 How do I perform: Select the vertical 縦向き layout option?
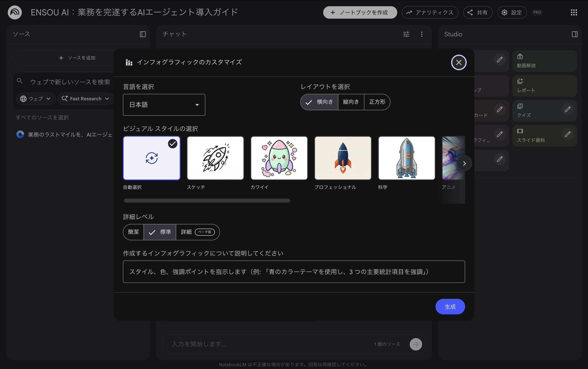[x=351, y=102]
